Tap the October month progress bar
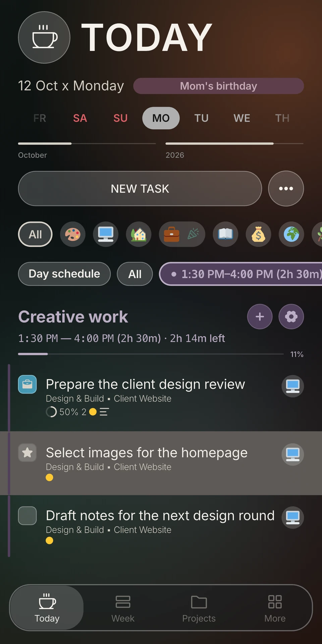Image resolution: width=322 pixels, height=644 pixels. point(87,144)
